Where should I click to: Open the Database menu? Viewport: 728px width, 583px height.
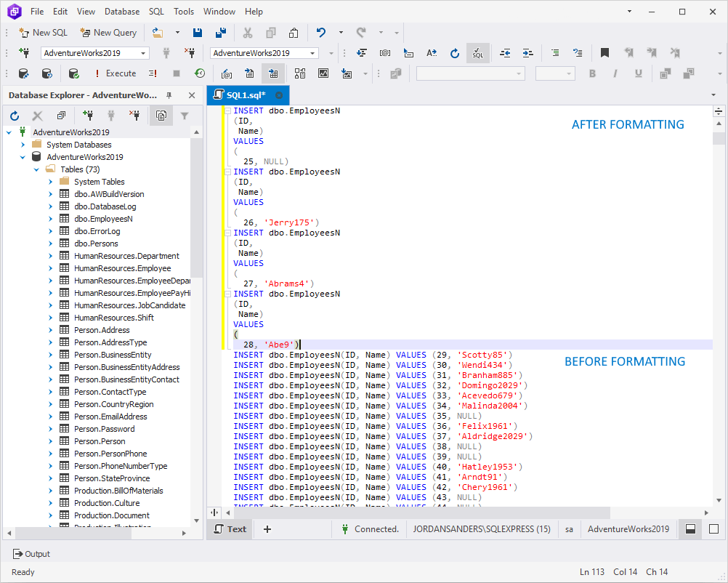(121, 12)
